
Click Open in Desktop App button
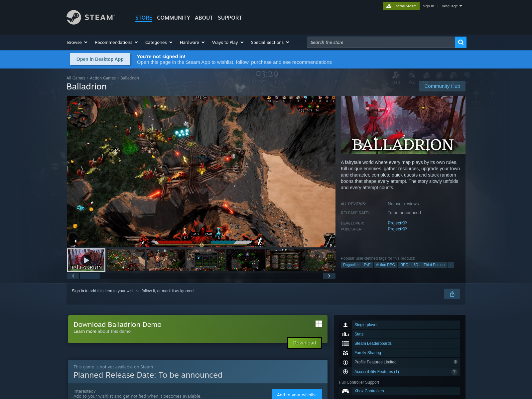[x=100, y=59]
